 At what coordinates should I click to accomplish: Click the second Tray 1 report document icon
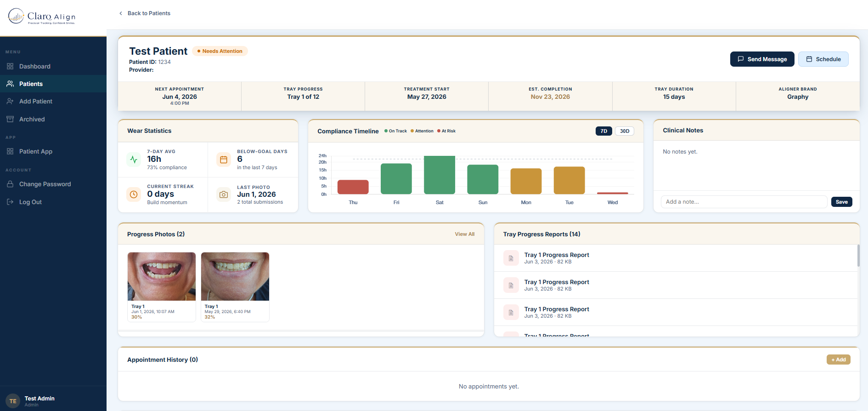pyautogui.click(x=511, y=285)
